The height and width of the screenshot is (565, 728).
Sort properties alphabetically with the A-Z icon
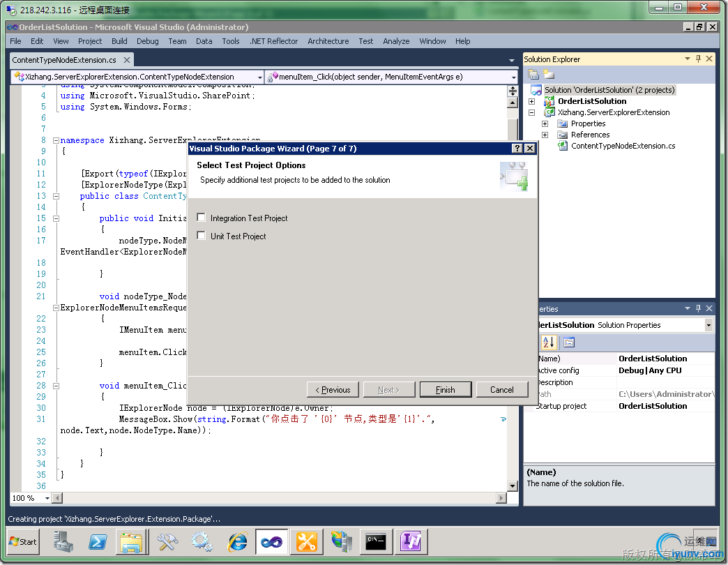pyautogui.click(x=548, y=342)
